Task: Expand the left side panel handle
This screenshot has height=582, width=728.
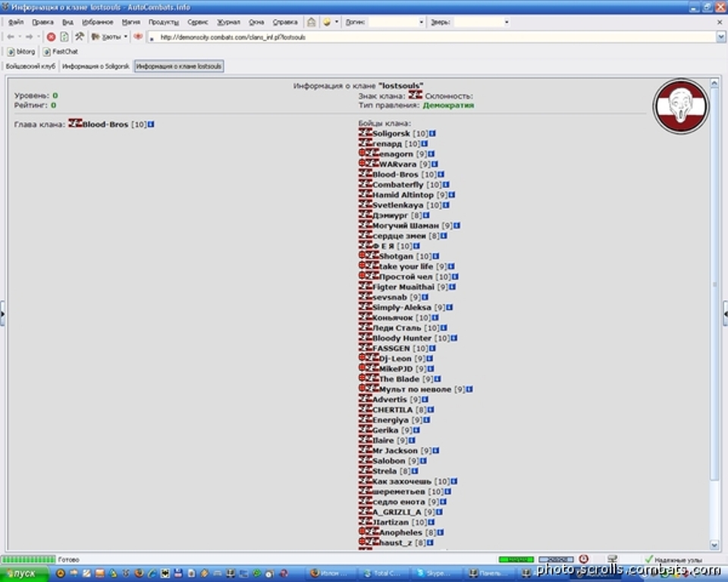Action: coord(2,314)
